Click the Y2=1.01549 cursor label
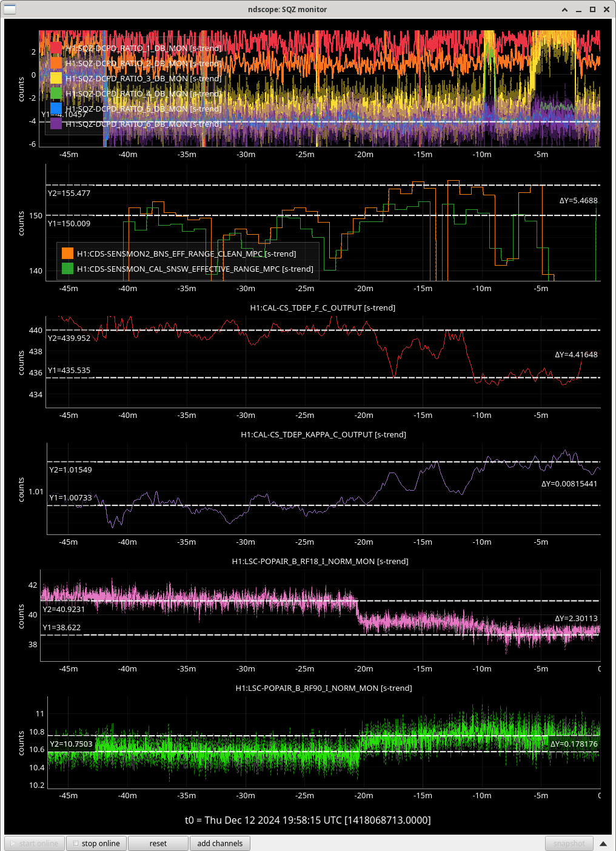The width and height of the screenshot is (616, 851). point(71,470)
